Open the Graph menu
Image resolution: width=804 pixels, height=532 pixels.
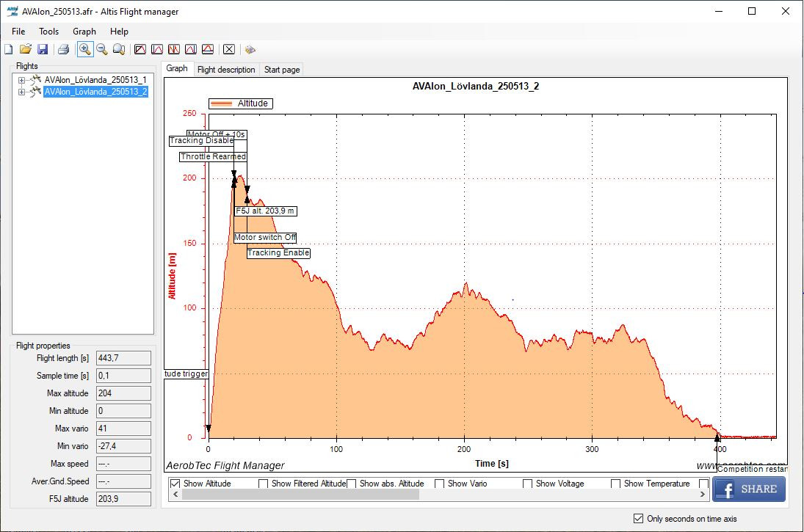pos(84,32)
